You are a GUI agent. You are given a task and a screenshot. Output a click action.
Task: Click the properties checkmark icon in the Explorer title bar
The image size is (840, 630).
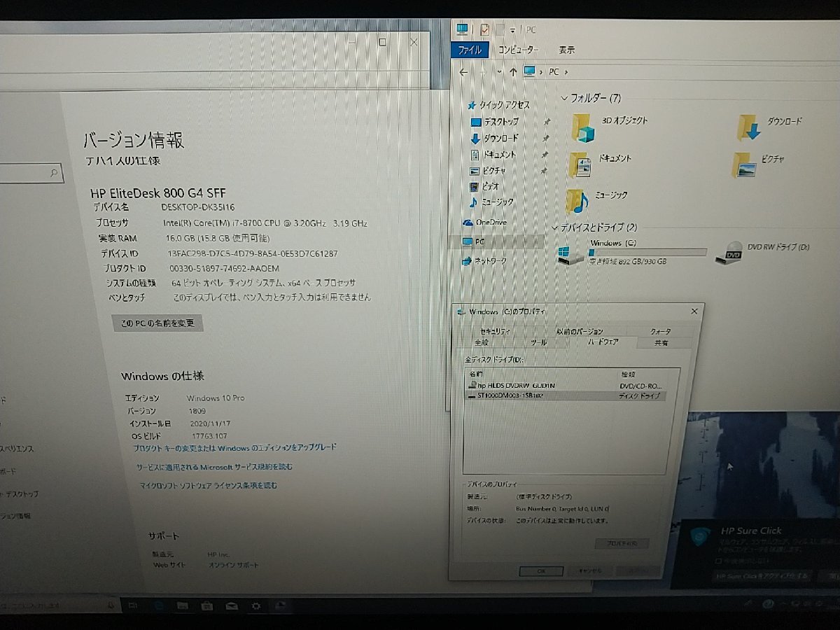(x=484, y=29)
